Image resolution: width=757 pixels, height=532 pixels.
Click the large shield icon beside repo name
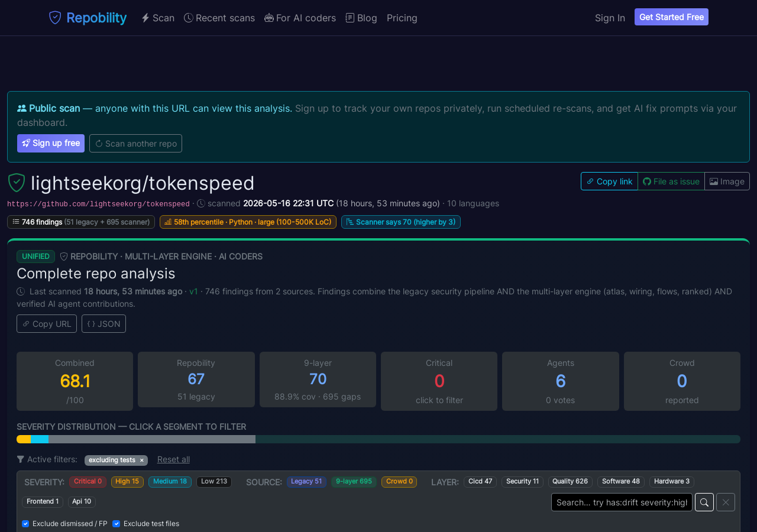tap(17, 183)
